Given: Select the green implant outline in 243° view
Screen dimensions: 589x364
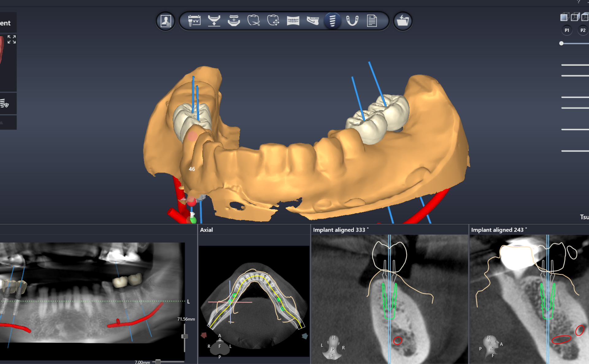Looking at the screenshot, I should click(x=548, y=301).
